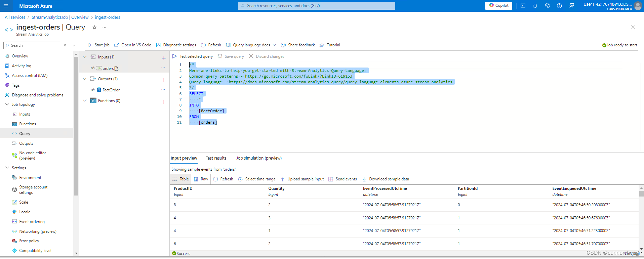Collapse the left sidebar menu
Screen dimensions: 644x259
click(74, 45)
